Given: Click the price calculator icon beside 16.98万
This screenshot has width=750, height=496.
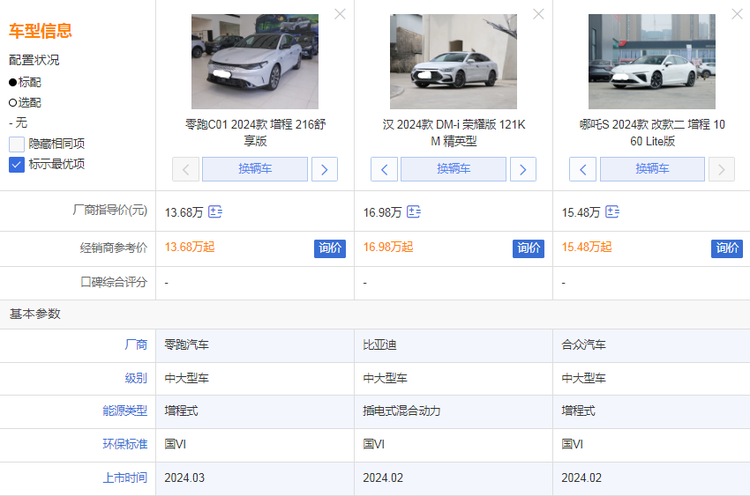Looking at the screenshot, I should pos(414,212).
